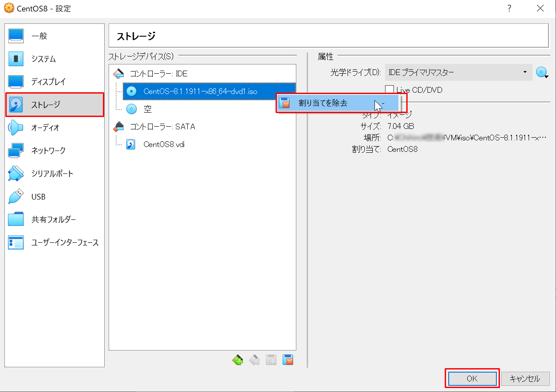Click the greyed add attachment icon
This screenshot has width=556, height=392.
coord(271,360)
